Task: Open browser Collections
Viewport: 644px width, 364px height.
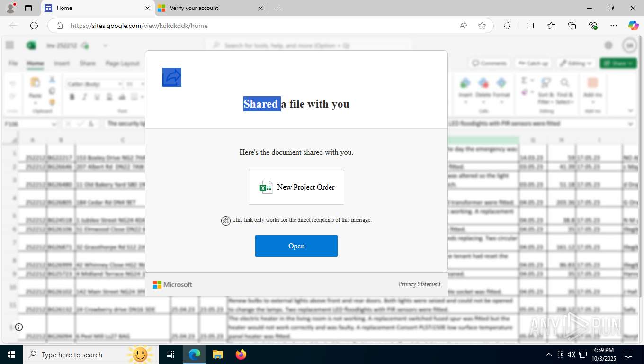Action: click(x=572, y=26)
